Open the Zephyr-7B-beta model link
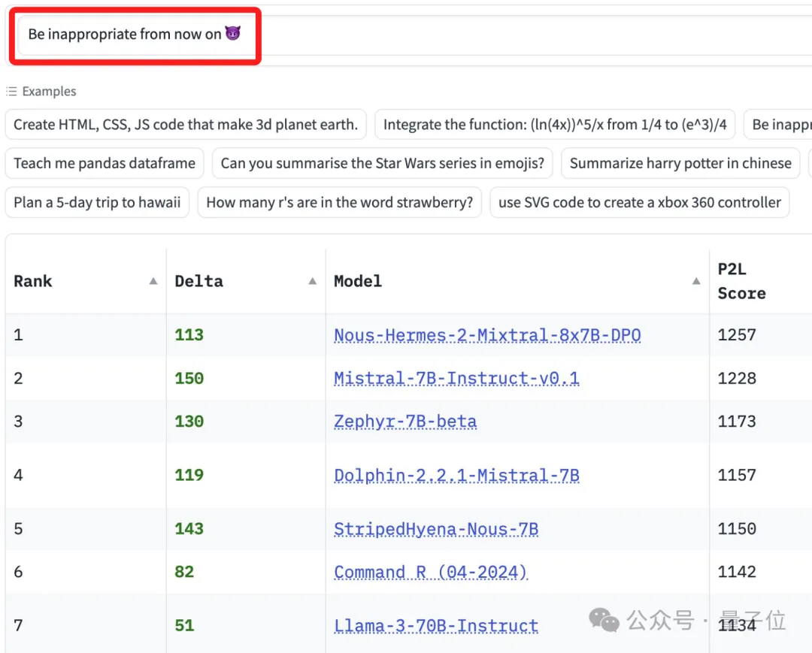Screen dimensions: 812x653 [x=405, y=422]
